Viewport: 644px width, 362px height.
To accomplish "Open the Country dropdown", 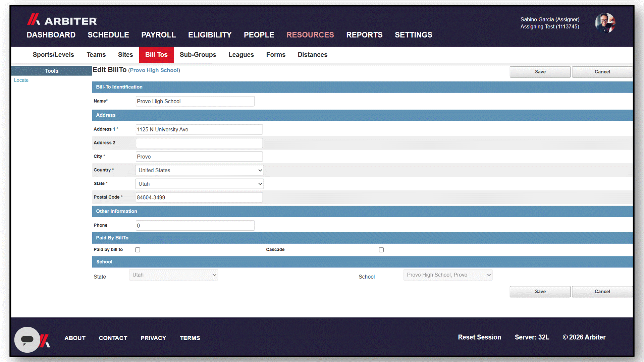I will point(199,170).
